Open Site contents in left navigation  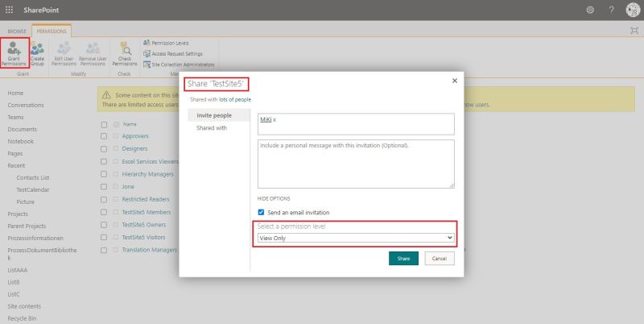coord(24,306)
